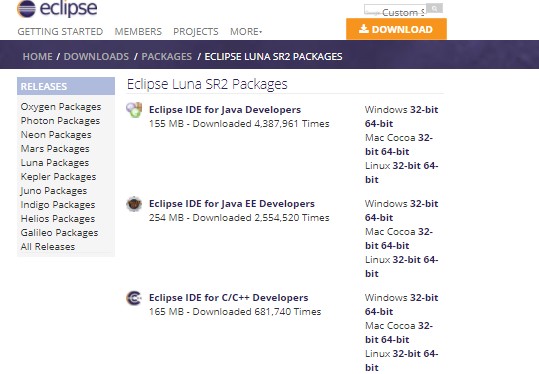Screen dimensions: 539x374
Task: Download Java Developers Linux 32-bit
Action: point(407,166)
